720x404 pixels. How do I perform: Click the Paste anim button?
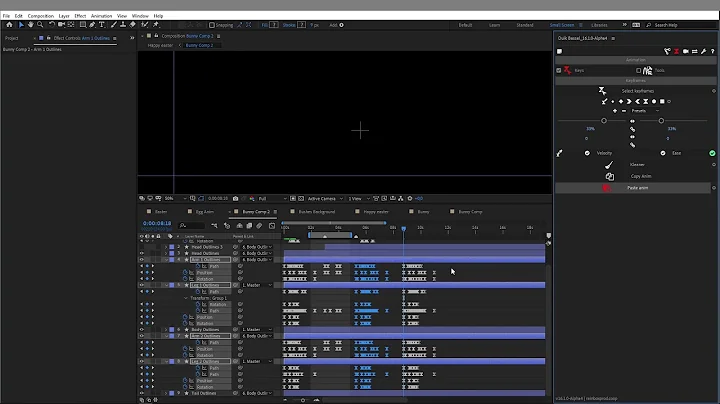[633, 188]
